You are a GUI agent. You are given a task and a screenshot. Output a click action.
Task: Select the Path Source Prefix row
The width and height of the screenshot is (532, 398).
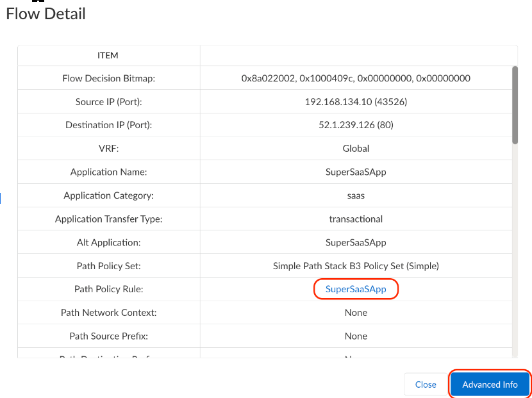point(356,336)
